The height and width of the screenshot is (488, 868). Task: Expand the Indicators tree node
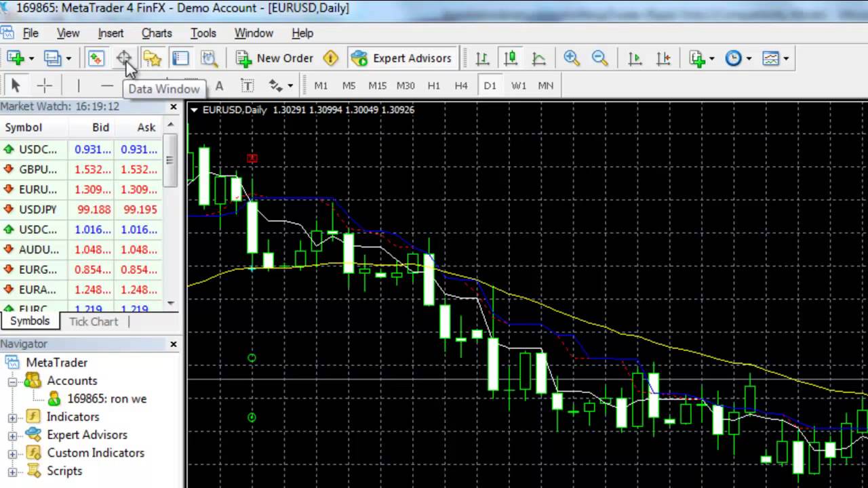(x=12, y=418)
